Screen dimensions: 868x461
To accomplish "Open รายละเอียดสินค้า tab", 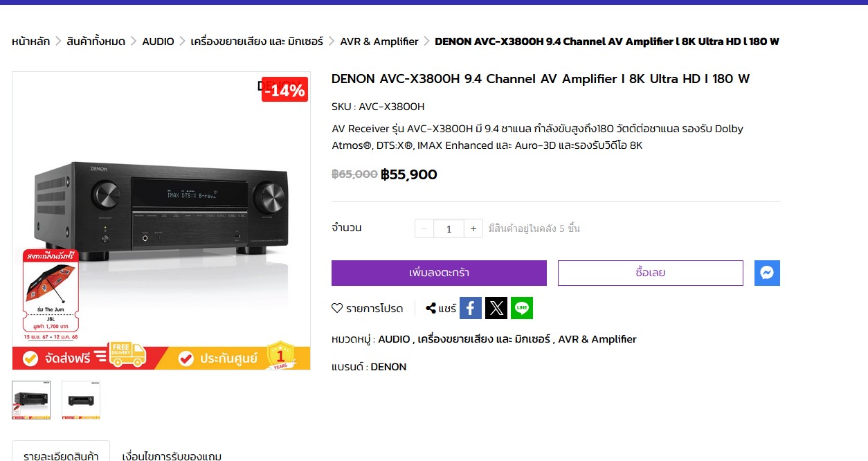I will (61, 453).
